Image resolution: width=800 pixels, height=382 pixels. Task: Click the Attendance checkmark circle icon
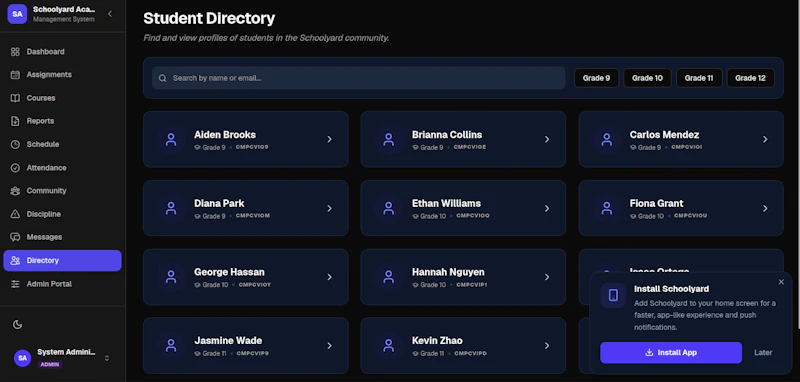pos(15,168)
